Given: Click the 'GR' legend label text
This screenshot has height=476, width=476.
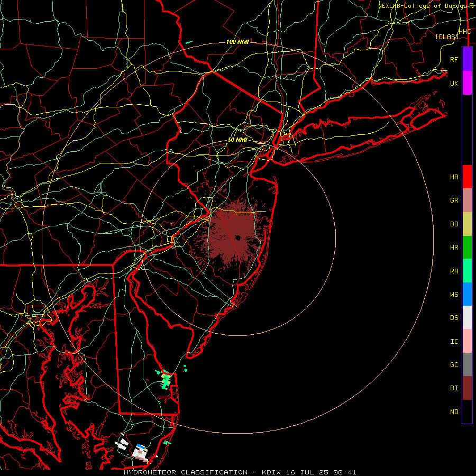Looking at the screenshot, I should tap(454, 200).
